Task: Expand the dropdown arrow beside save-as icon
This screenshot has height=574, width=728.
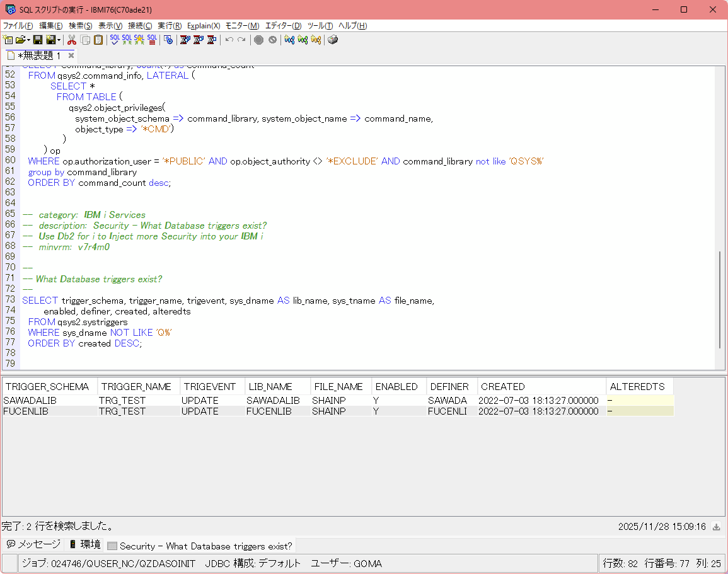Action: (59, 40)
